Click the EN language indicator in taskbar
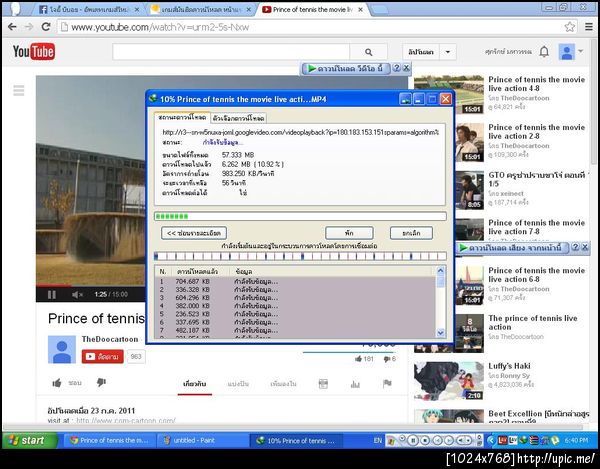Screen dimensions: 600x469 point(378,441)
